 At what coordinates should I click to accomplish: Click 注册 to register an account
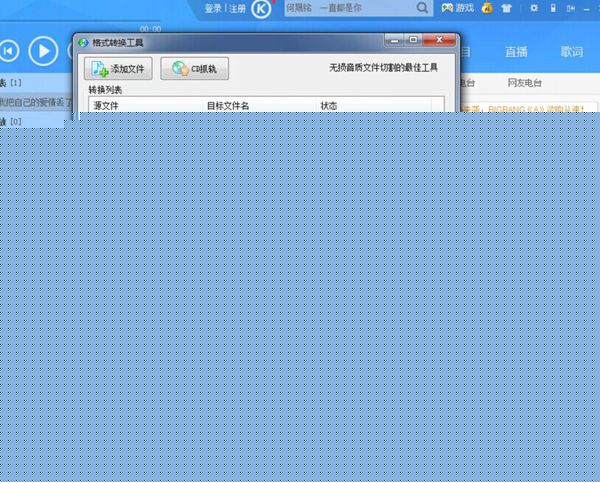[237, 8]
